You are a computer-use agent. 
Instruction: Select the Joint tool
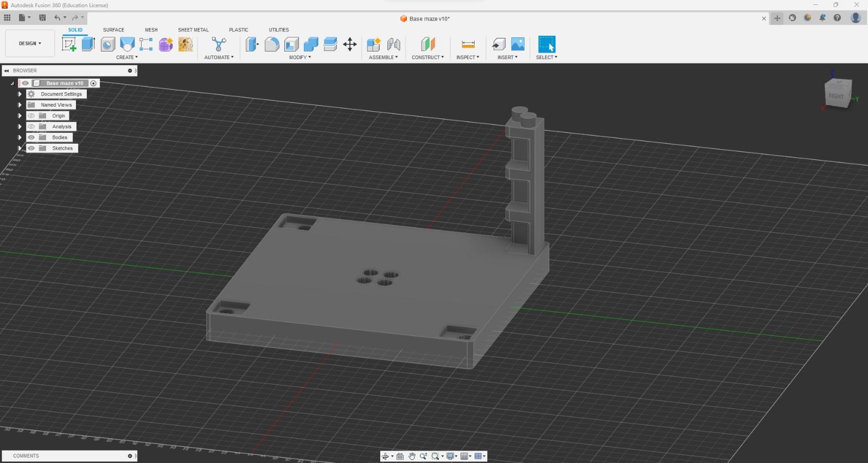394,44
